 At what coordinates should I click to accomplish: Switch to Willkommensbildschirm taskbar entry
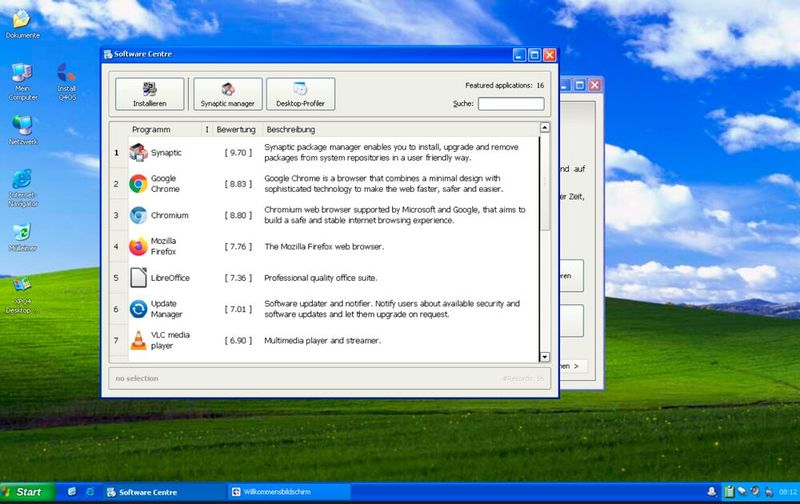(x=289, y=492)
